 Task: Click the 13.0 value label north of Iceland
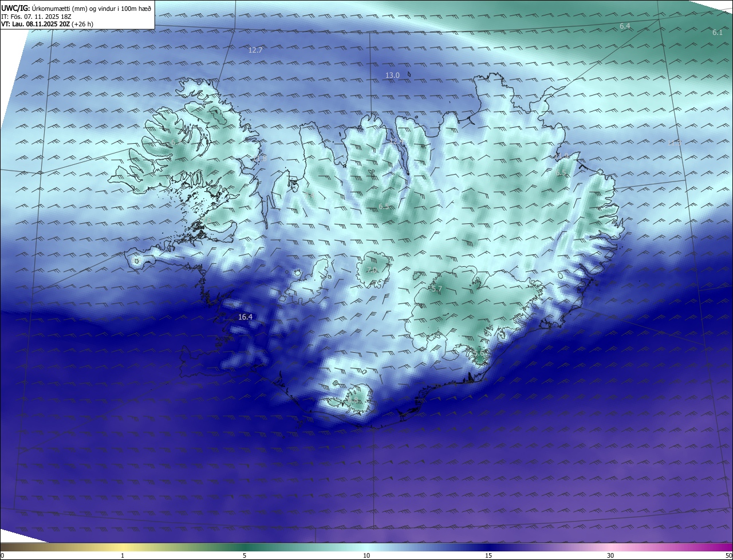[x=392, y=76]
